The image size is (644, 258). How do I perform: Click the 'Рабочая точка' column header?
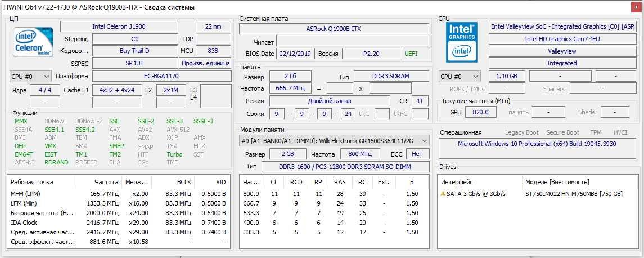coord(42,183)
